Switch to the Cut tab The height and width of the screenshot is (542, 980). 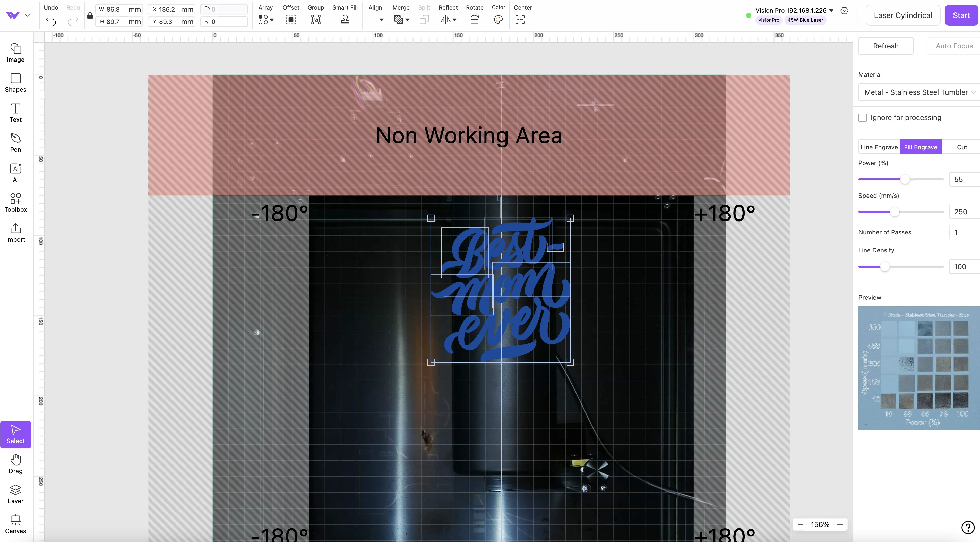click(x=962, y=147)
